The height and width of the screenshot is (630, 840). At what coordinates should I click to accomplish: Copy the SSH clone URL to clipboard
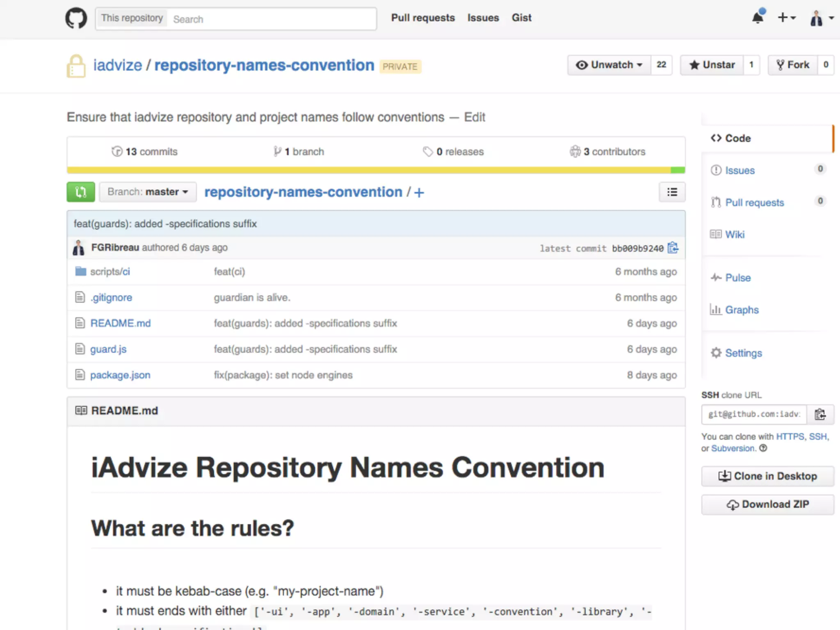tap(820, 414)
